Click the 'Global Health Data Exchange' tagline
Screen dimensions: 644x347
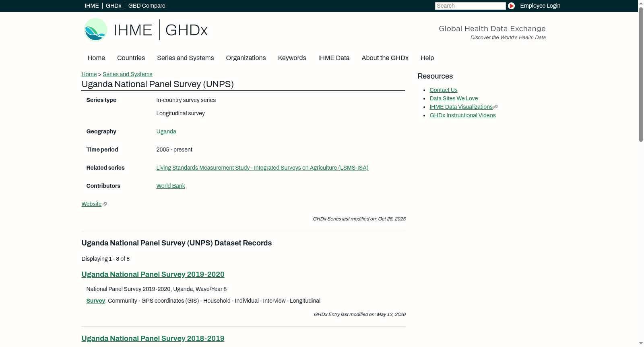(x=492, y=29)
